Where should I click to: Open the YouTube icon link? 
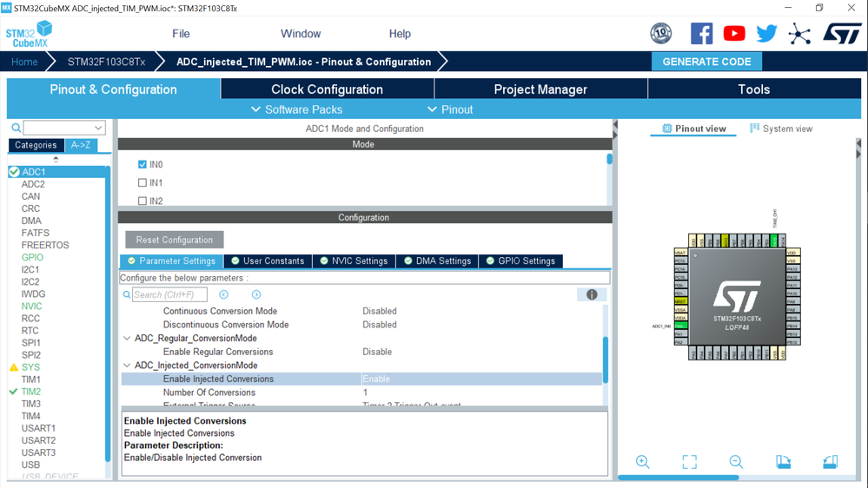pyautogui.click(x=734, y=34)
